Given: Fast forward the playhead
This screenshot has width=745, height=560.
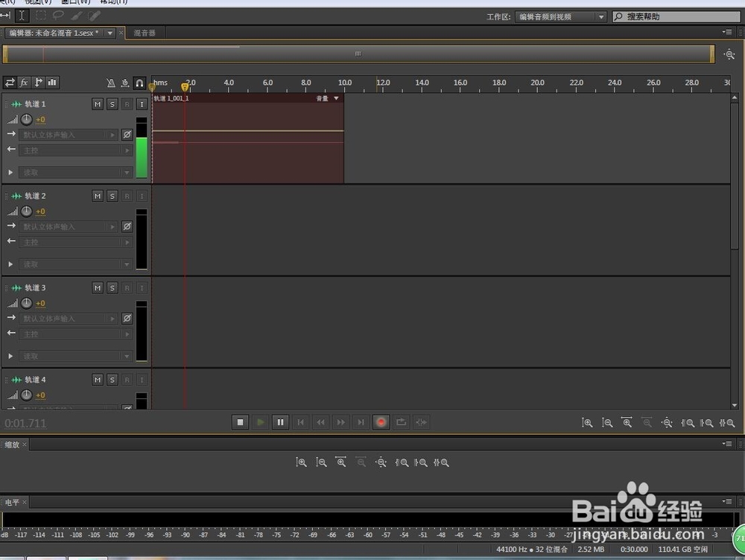Looking at the screenshot, I should pos(340,421).
